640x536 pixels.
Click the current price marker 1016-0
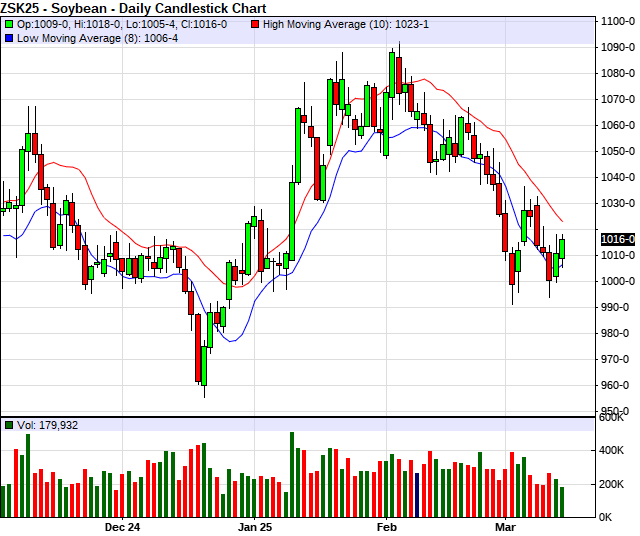click(618, 239)
